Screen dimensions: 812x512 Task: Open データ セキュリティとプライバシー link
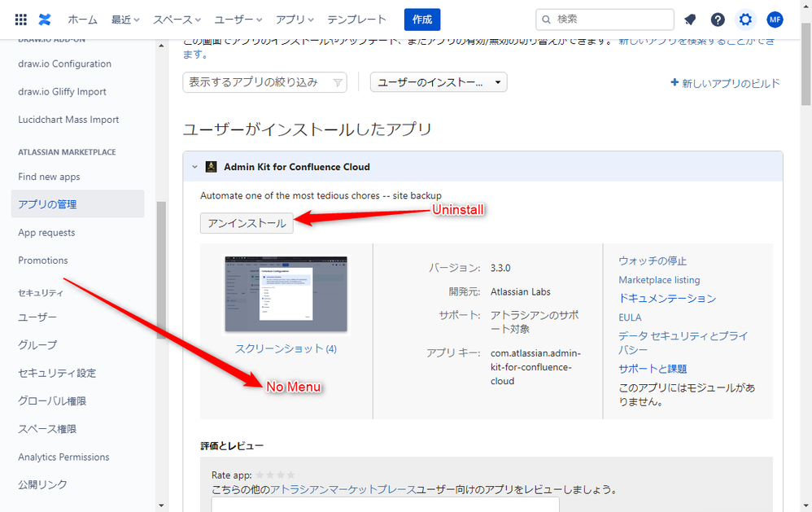pyautogui.click(x=683, y=343)
